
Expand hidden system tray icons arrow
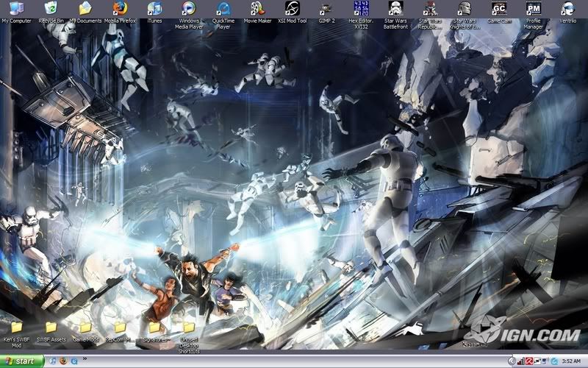point(512,361)
